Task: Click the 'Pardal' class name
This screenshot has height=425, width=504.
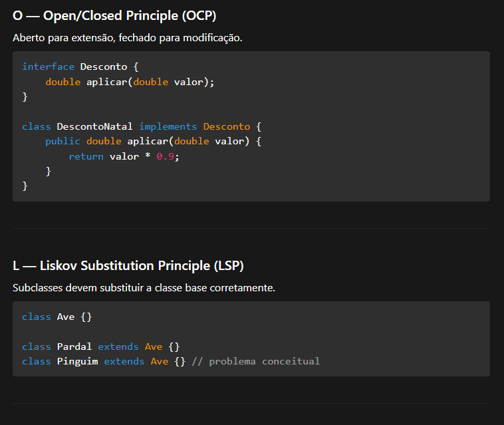Action: pyautogui.click(x=74, y=347)
